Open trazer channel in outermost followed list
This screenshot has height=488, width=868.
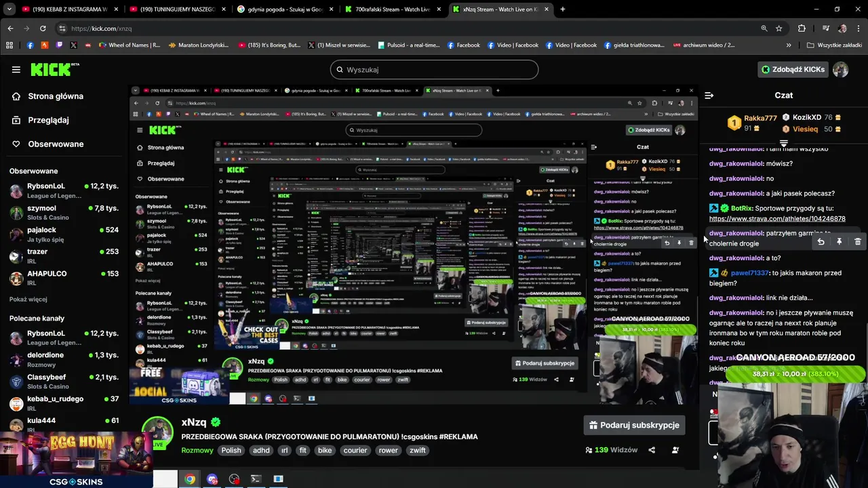coord(64,256)
